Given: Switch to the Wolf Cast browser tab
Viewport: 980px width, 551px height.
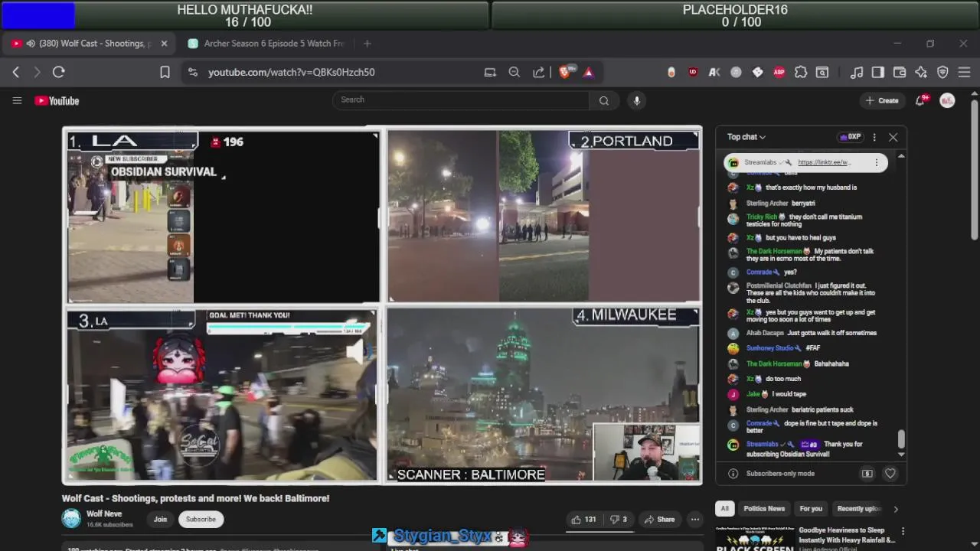Looking at the screenshot, I should (x=88, y=44).
